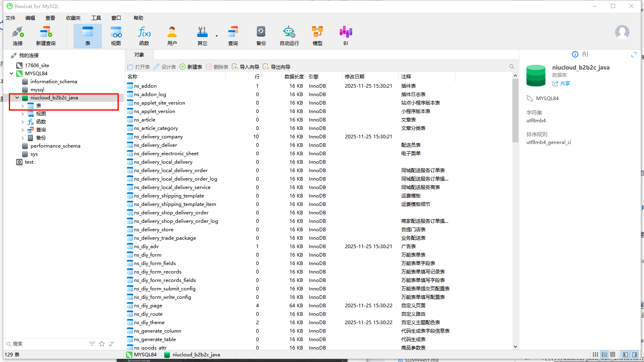Open 自动运行 (Automation) robot icon
Image resolution: width=644 pixels, height=362 pixels.
pyautogui.click(x=289, y=35)
